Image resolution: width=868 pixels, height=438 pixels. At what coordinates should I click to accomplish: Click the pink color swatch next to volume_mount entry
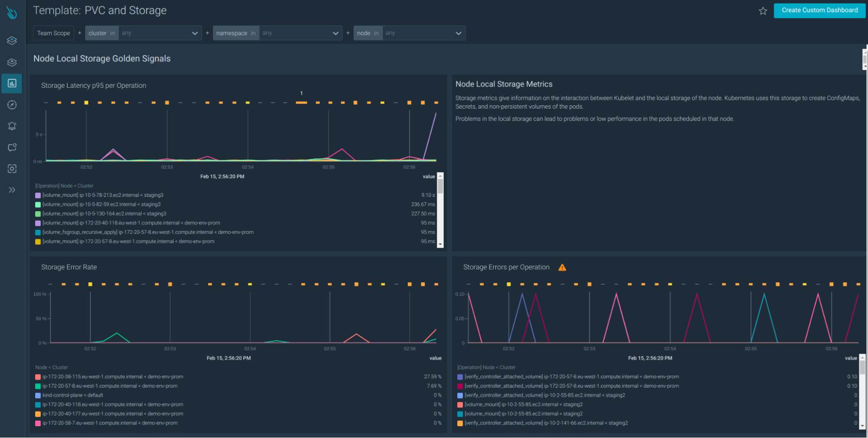[460, 404]
